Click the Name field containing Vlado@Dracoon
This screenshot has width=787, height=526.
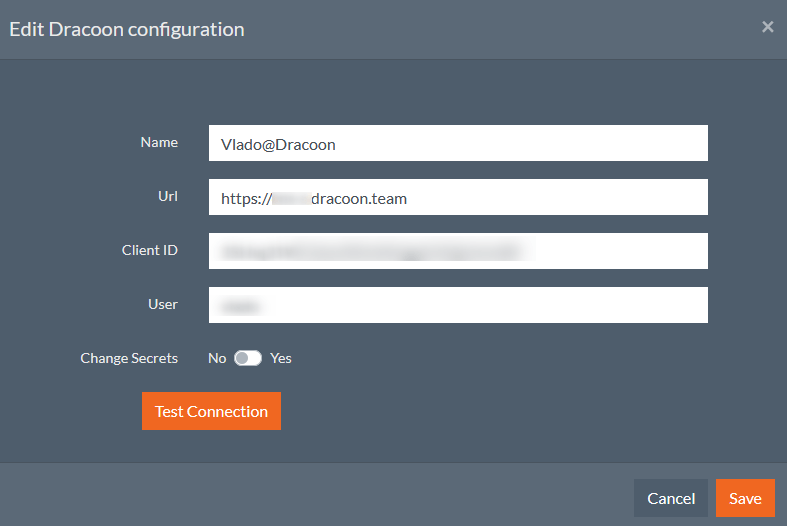point(458,143)
